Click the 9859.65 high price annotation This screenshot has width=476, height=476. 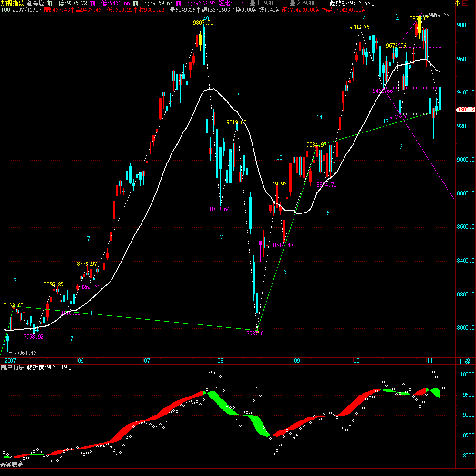439,15
